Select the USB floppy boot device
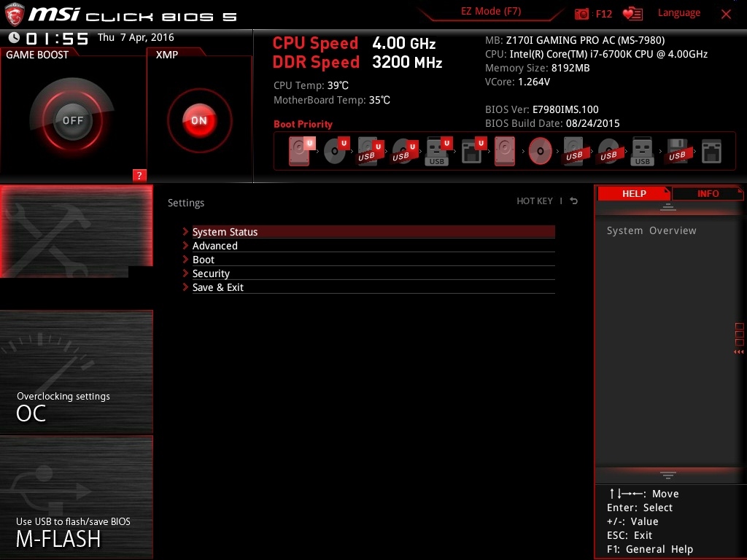747x560 pixels. [678, 152]
